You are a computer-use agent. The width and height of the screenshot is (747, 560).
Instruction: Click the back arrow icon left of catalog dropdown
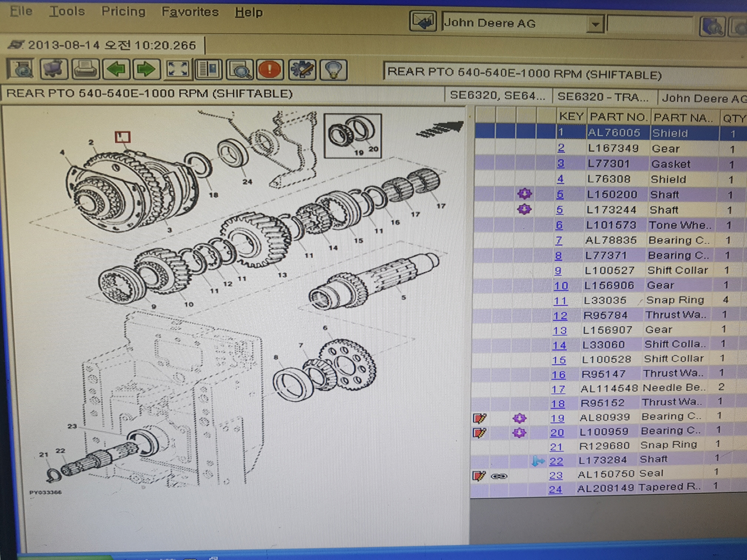(x=423, y=21)
